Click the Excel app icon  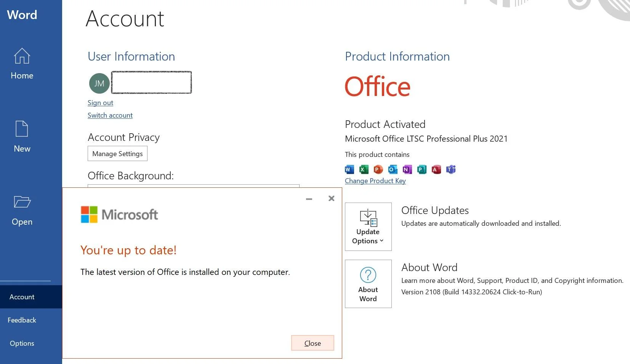pyautogui.click(x=364, y=169)
